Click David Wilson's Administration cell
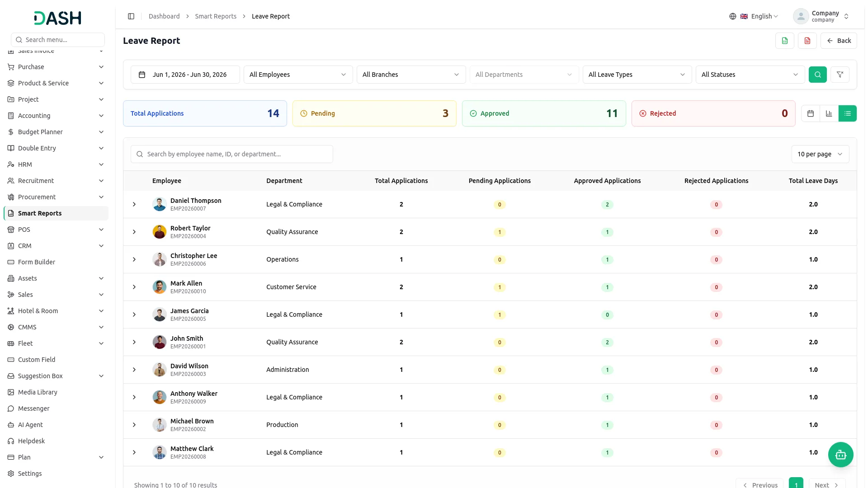The image size is (868, 488). point(288,370)
